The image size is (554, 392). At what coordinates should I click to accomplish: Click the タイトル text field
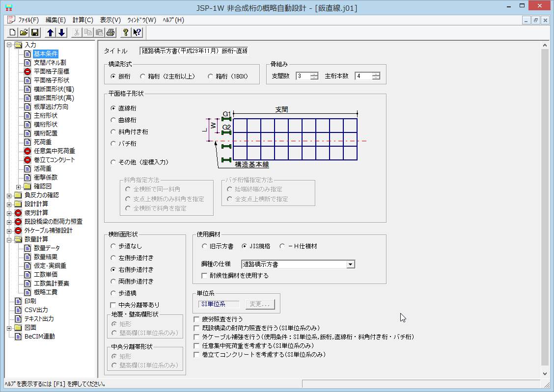(194, 51)
